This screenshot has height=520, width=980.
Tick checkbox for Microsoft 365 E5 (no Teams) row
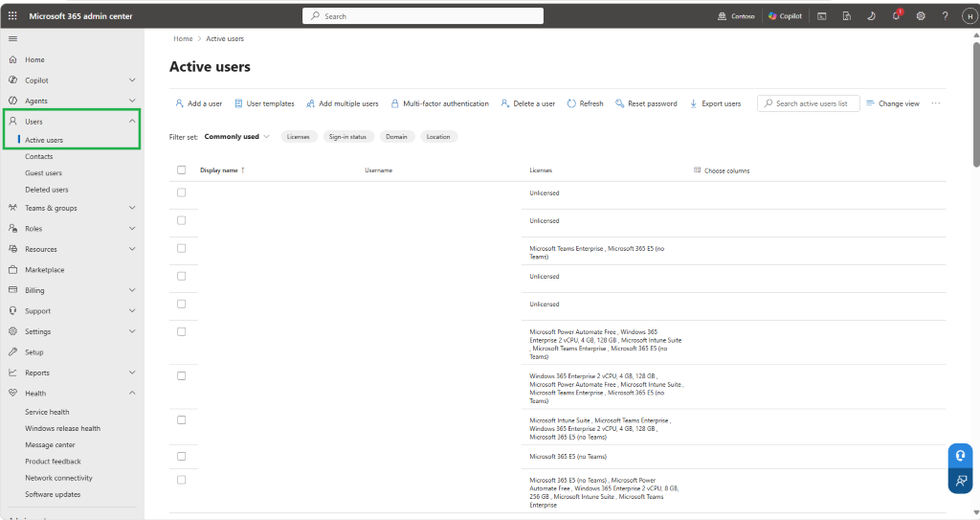[181, 456]
